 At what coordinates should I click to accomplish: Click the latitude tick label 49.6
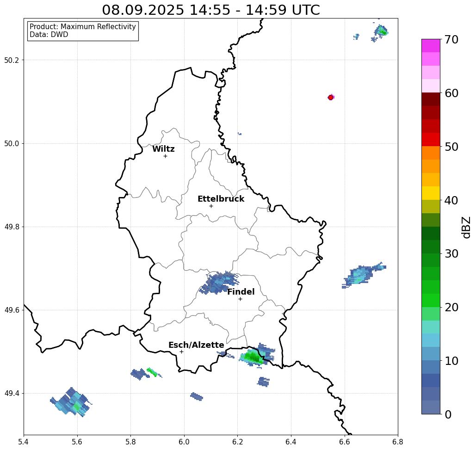click(12, 310)
